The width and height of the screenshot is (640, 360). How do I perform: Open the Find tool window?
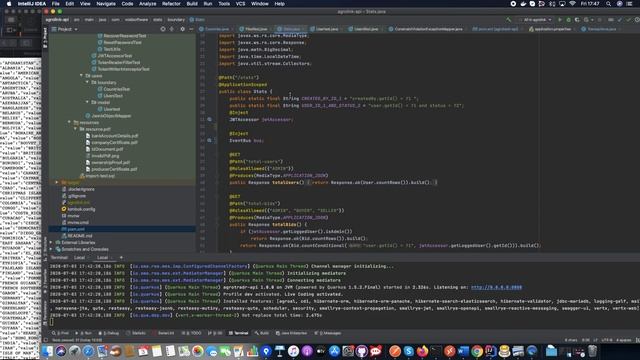point(60,333)
